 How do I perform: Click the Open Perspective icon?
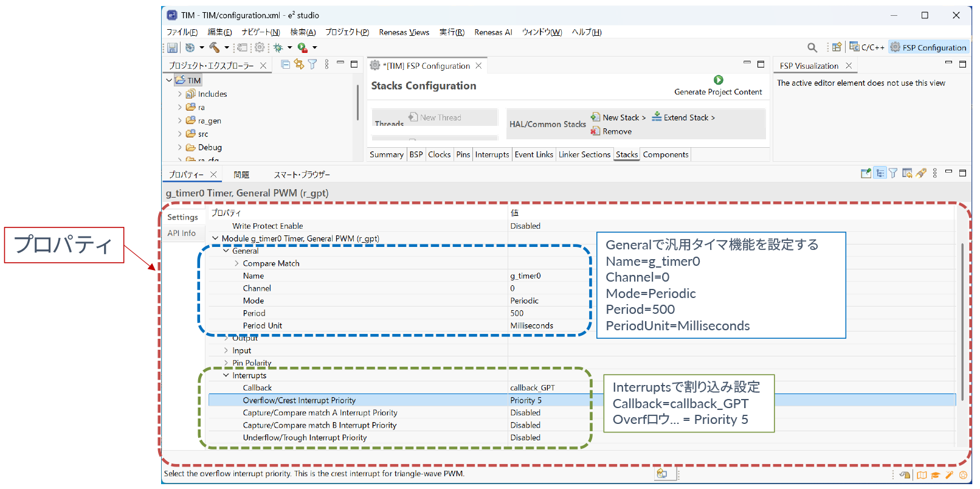click(x=837, y=47)
